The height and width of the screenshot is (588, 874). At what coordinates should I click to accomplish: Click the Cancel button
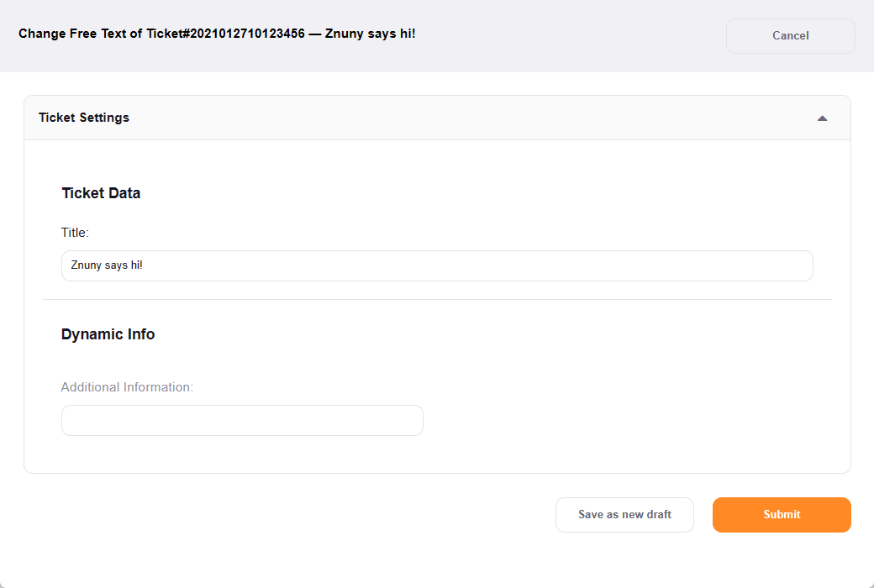pos(790,36)
